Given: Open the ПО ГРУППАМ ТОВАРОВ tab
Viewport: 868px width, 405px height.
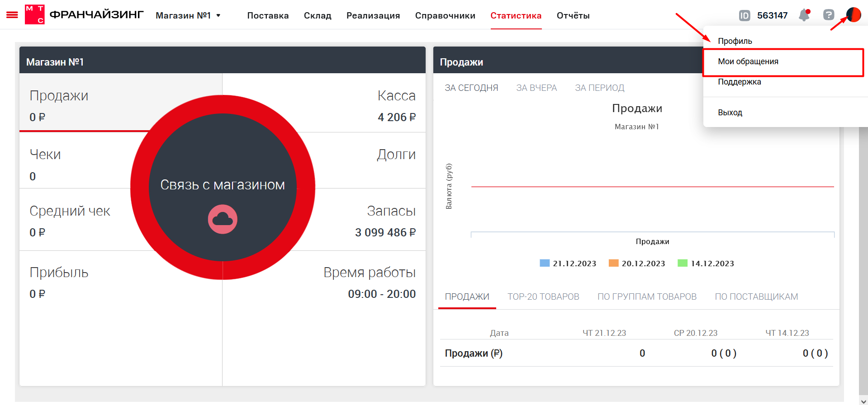Looking at the screenshot, I should [x=647, y=297].
